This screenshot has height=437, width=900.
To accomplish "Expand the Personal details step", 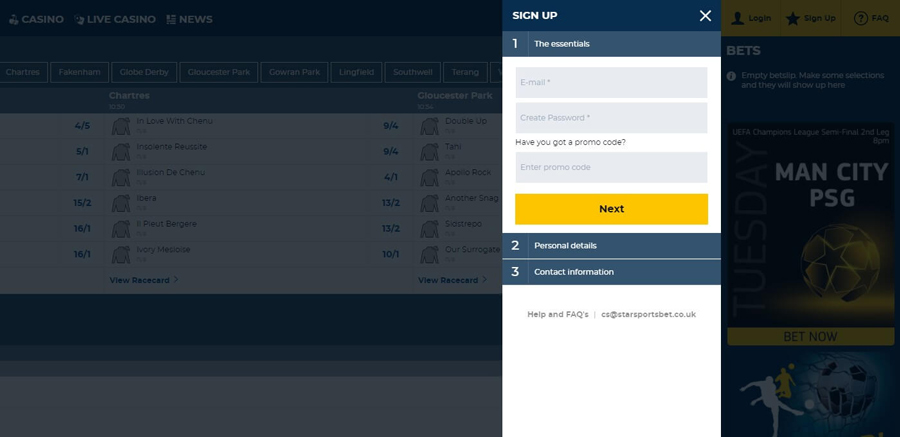I will pos(611,246).
